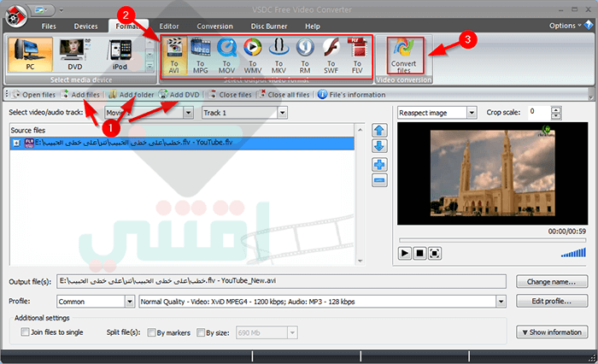Click the mosque video preview image

pos(493,173)
